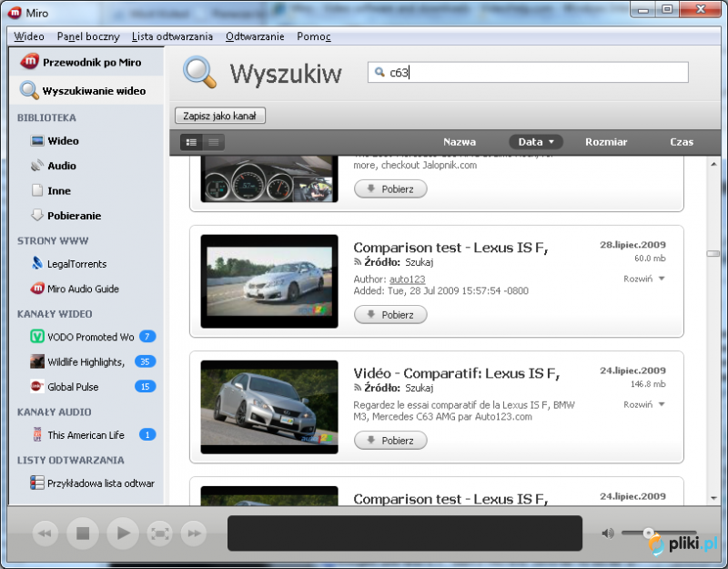Screen dimensions: 728x569
Task: Click the 28.lipiec.2009 Comparison test title
Action: coord(450,248)
